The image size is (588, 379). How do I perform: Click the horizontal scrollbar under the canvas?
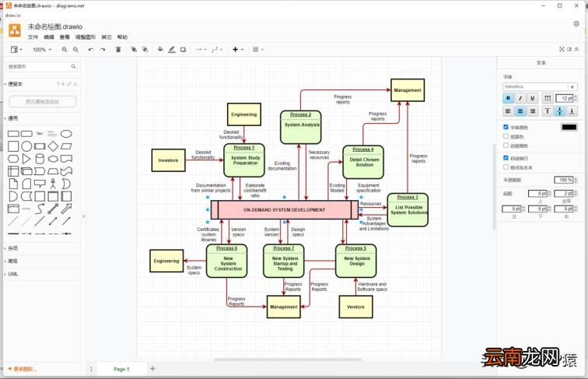coord(288,360)
